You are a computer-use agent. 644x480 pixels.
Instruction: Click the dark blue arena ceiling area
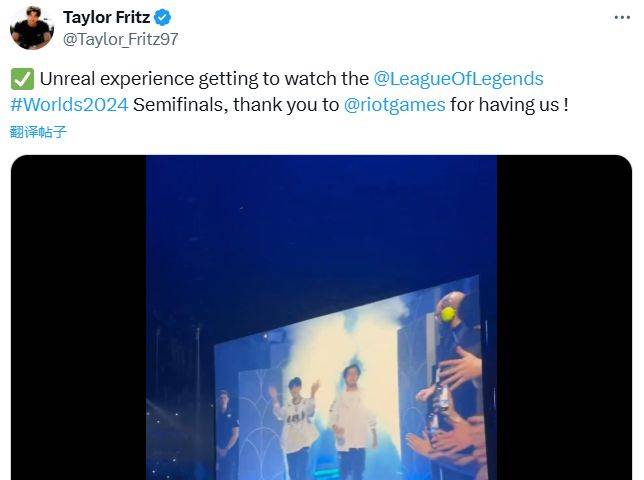coord(320,220)
